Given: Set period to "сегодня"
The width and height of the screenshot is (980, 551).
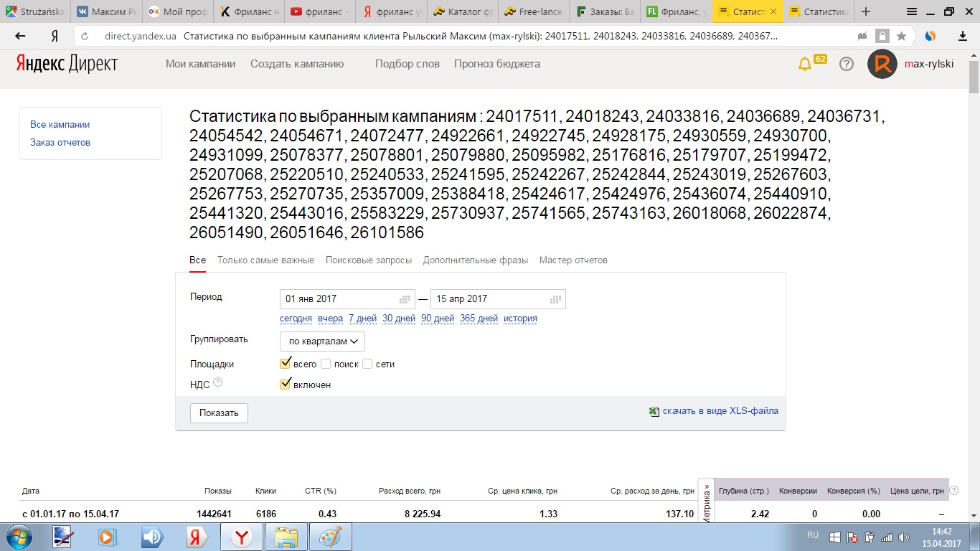Looking at the screenshot, I should 296,319.
